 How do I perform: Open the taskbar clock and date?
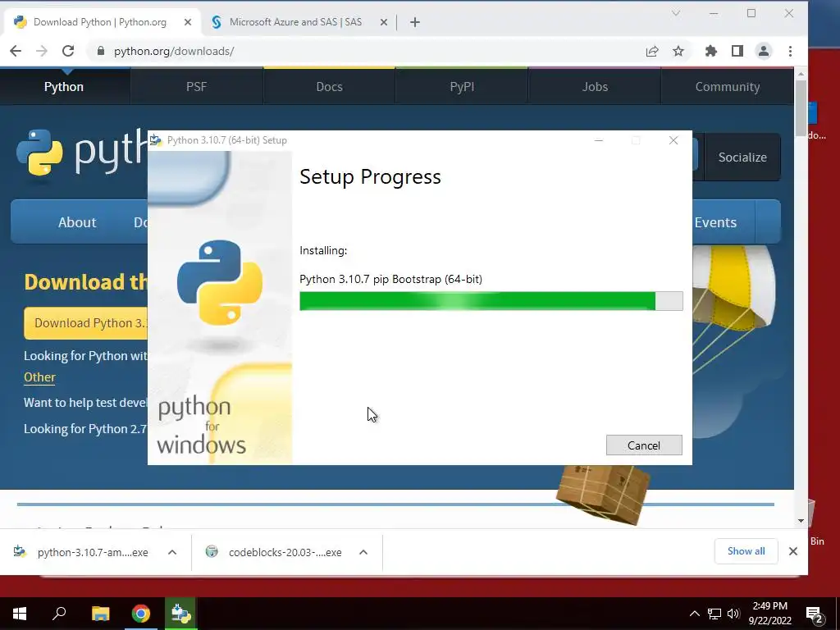[x=769, y=614]
